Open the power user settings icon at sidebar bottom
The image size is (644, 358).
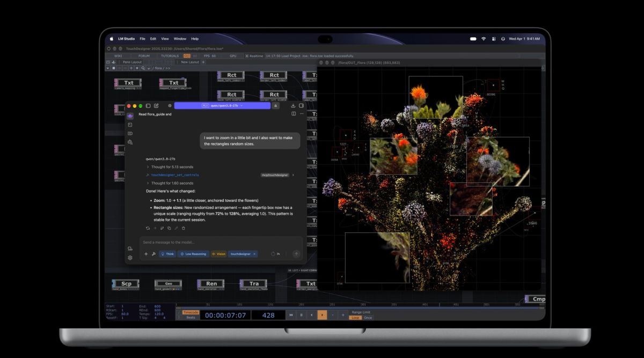tap(130, 249)
